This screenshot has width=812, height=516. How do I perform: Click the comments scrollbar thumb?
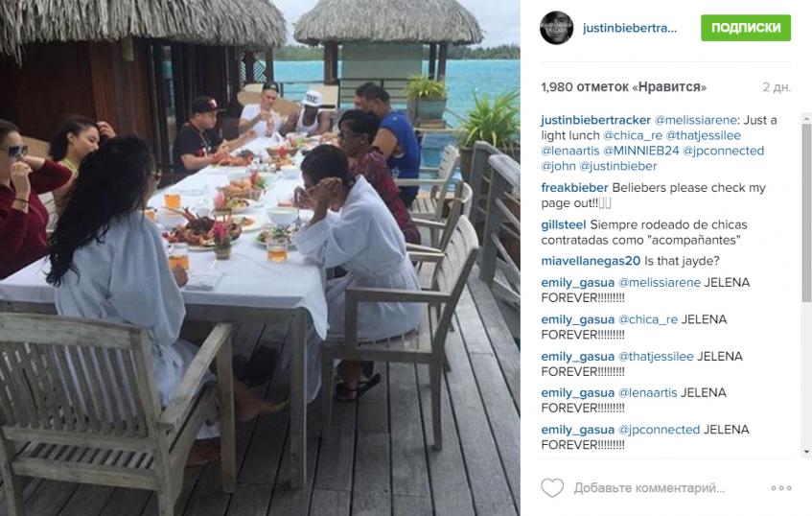(x=806, y=212)
